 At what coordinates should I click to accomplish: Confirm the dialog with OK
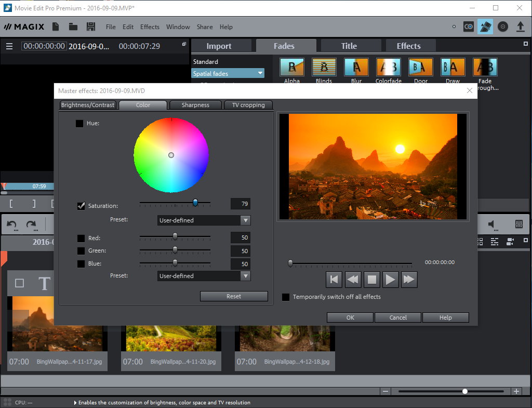click(350, 318)
